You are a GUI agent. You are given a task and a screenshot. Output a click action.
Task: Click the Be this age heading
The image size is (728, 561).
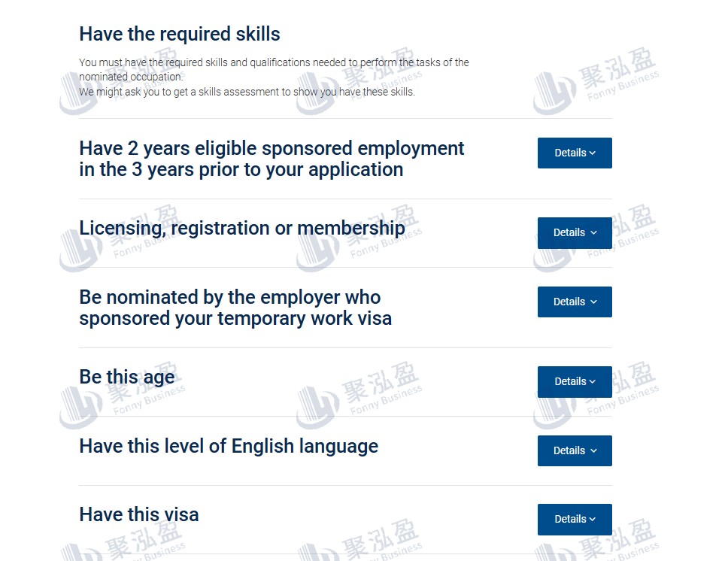coord(127,377)
